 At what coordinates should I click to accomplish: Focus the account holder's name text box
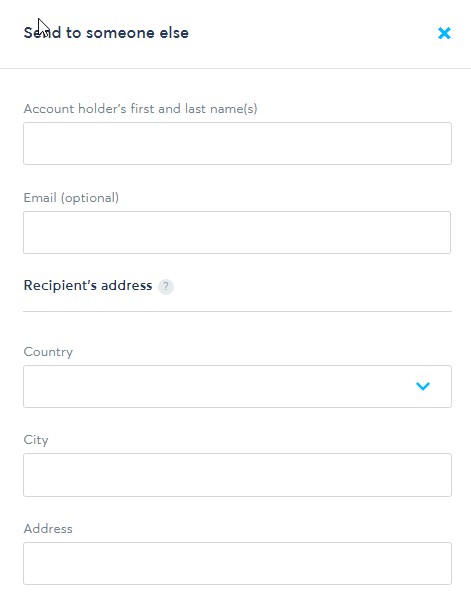237,143
